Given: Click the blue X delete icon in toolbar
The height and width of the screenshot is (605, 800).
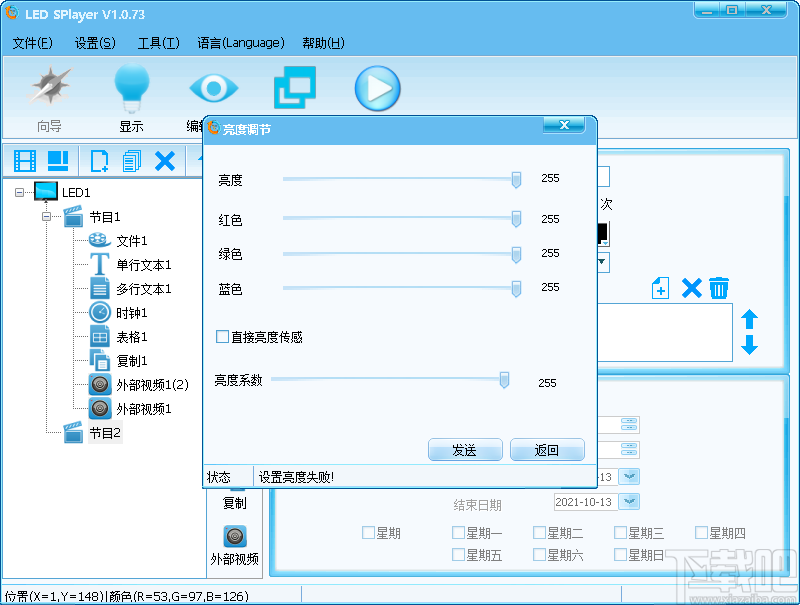Looking at the screenshot, I should tap(165, 161).
